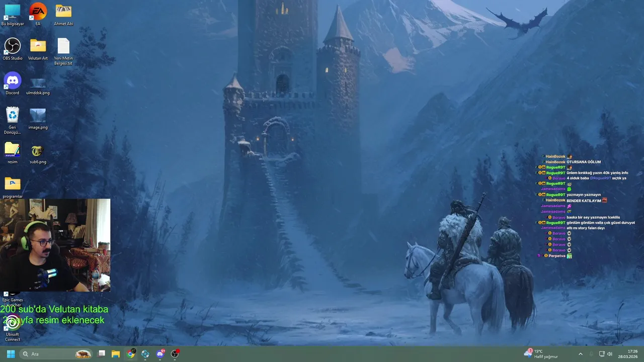Click the microphone tray icon
Image resolution: width=644 pixels, height=362 pixels.
click(x=591, y=354)
